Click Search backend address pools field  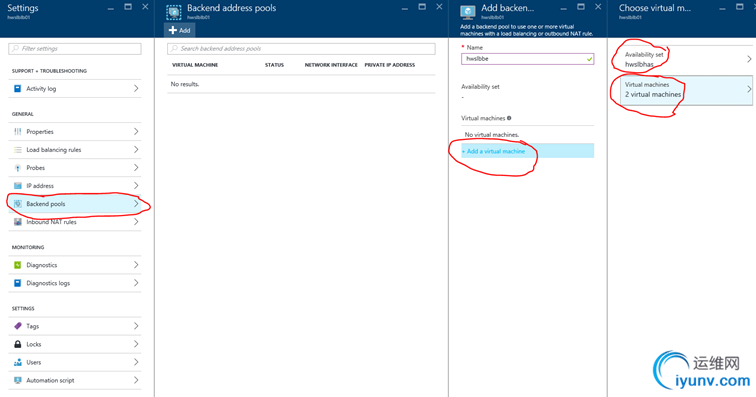[x=301, y=49]
